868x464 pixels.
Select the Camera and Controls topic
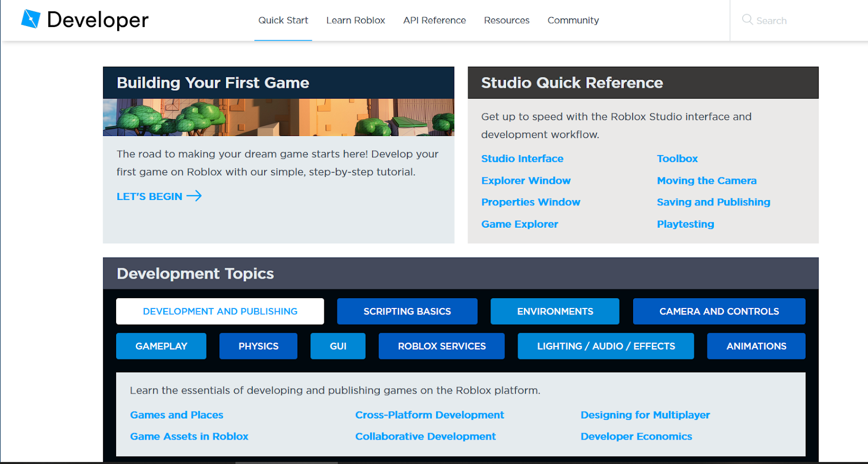(719, 311)
